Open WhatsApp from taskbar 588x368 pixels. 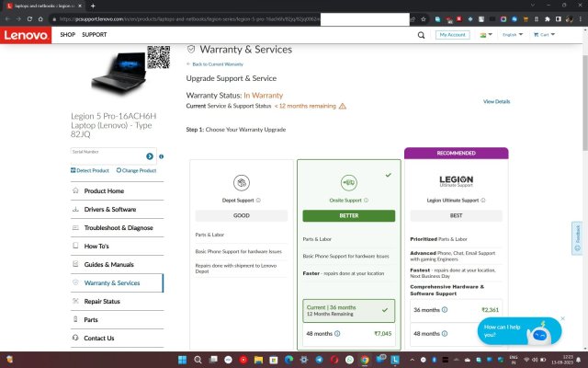click(x=349, y=360)
